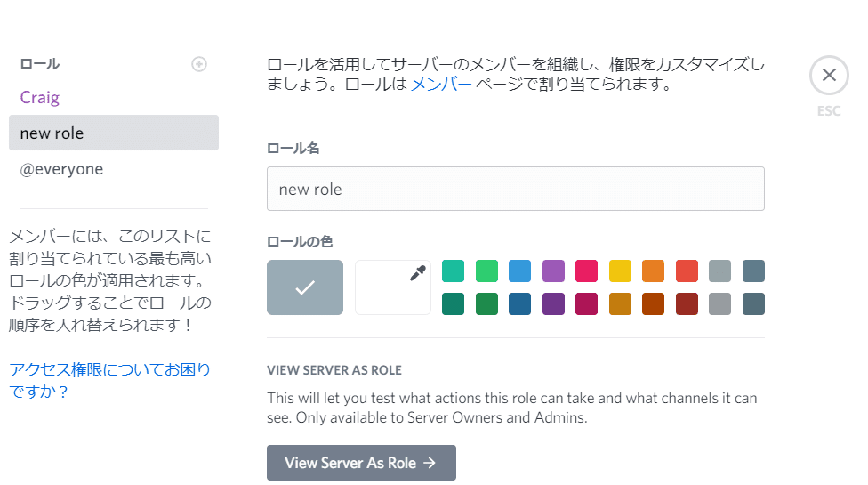Pick the yellow color swatch

620,271
